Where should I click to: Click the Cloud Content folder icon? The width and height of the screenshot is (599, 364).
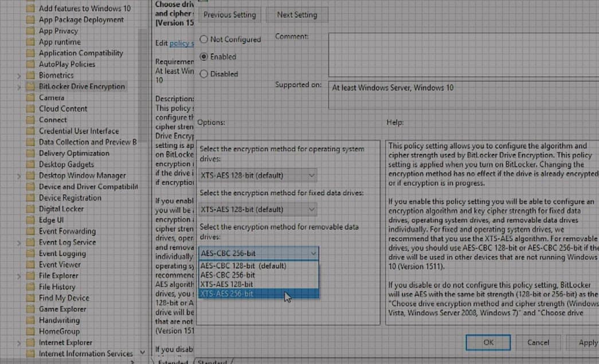[30, 108]
